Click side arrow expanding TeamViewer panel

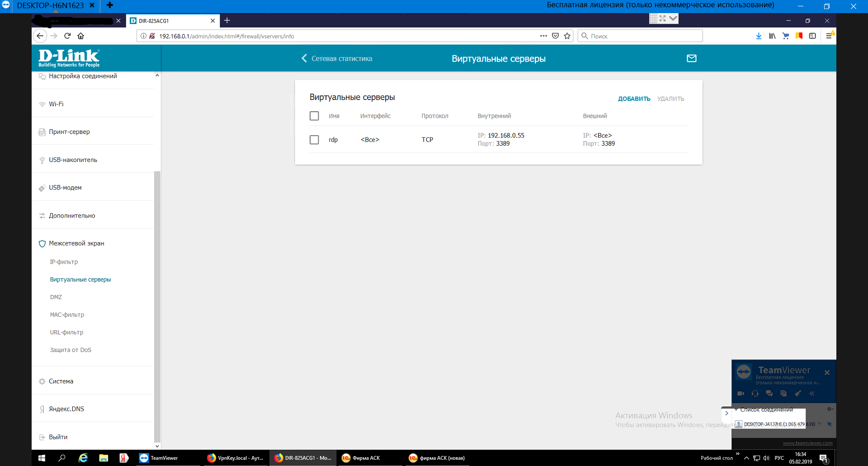[x=726, y=413]
